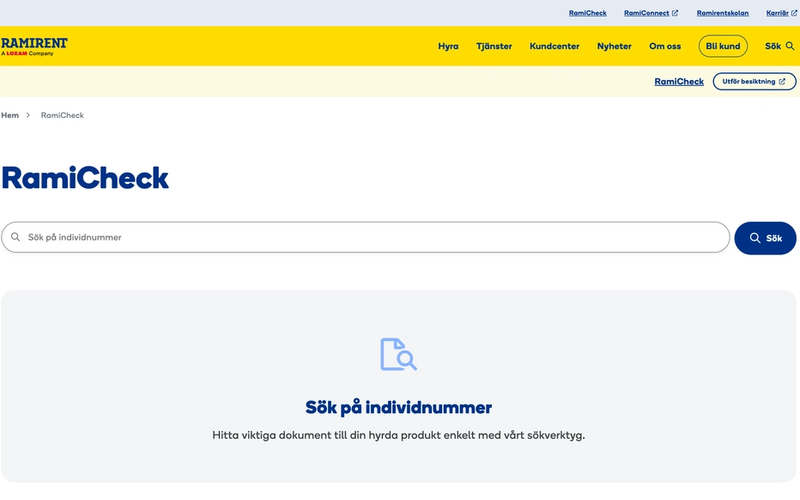Open RamiCheck link in the pale sub-navigation bar

click(x=679, y=82)
